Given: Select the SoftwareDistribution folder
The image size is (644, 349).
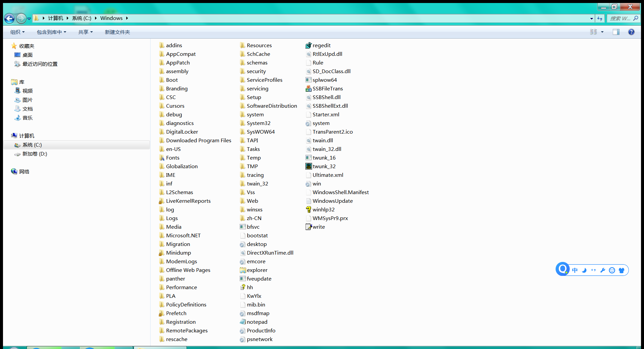Looking at the screenshot, I should (x=268, y=106).
